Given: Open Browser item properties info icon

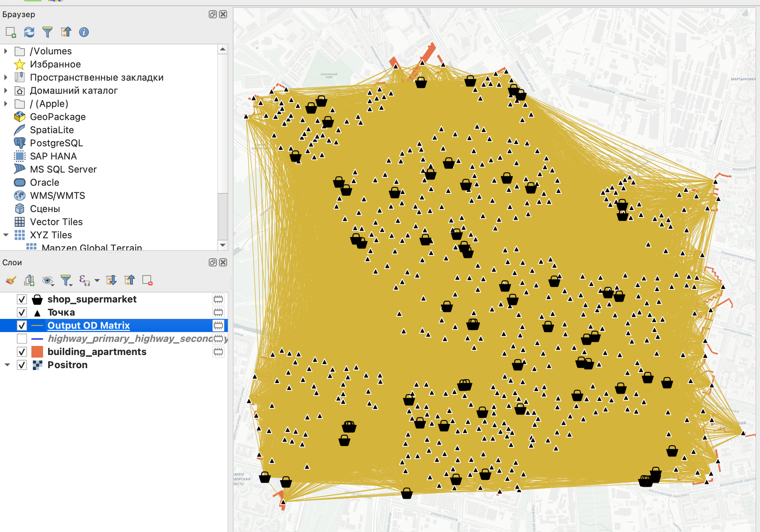Looking at the screenshot, I should (x=84, y=32).
